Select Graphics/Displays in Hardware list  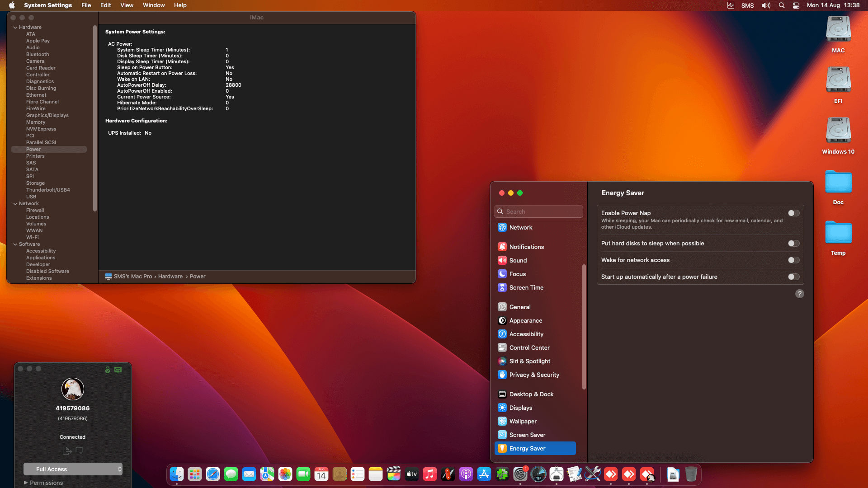tap(47, 115)
